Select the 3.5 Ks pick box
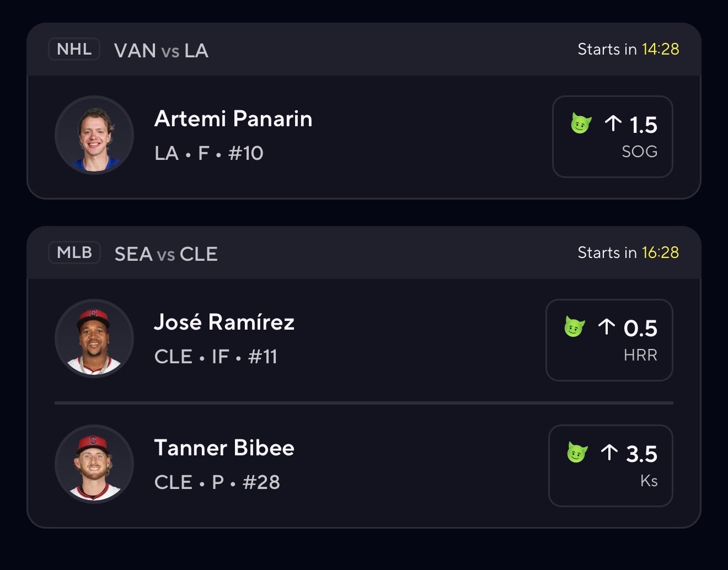 tap(611, 466)
